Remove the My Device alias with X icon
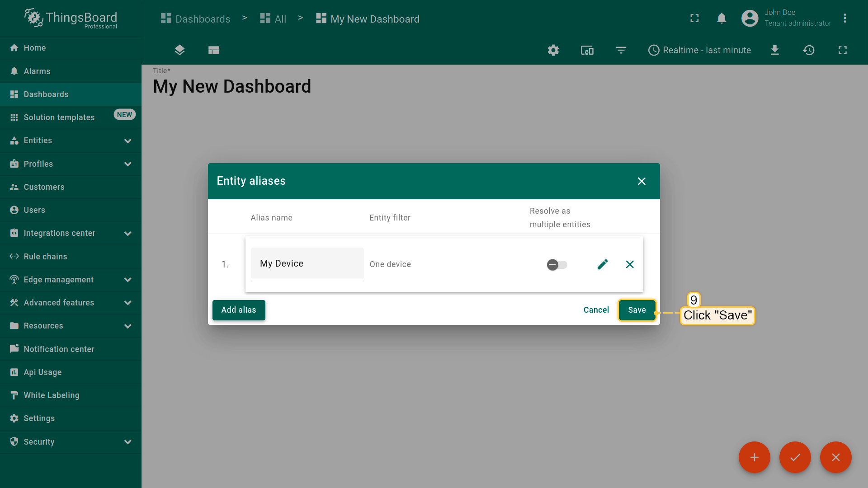 point(630,264)
